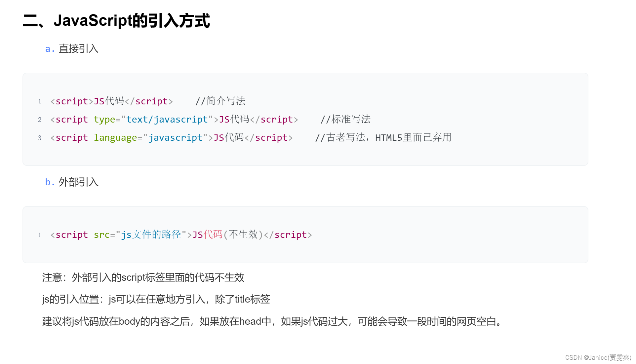Click line number 3 in first code block
The width and height of the screenshot is (636, 364).
(x=40, y=137)
